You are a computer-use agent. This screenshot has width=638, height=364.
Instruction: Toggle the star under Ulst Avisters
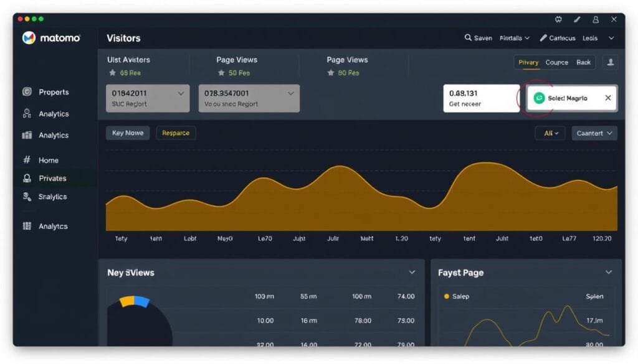[x=112, y=73]
